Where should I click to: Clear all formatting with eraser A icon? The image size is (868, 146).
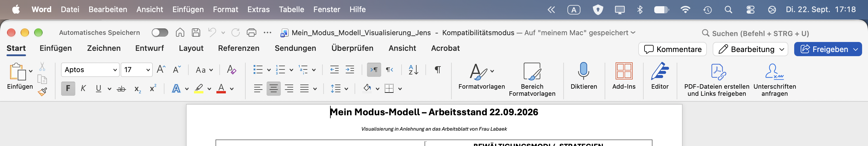coord(231,69)
